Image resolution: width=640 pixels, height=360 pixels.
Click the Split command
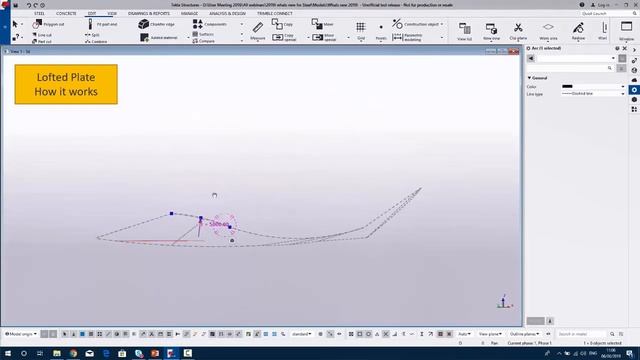click(93, 35)
